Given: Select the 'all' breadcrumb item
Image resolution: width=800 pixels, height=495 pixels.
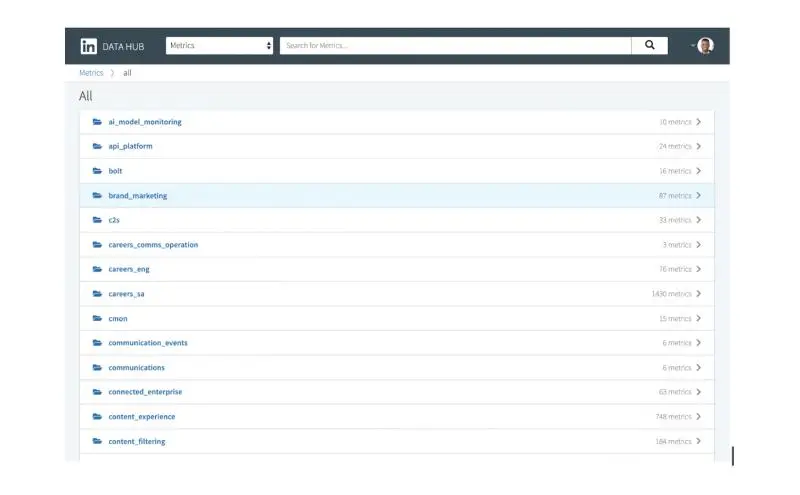Looking at the screenshot, I should point(127,73).
